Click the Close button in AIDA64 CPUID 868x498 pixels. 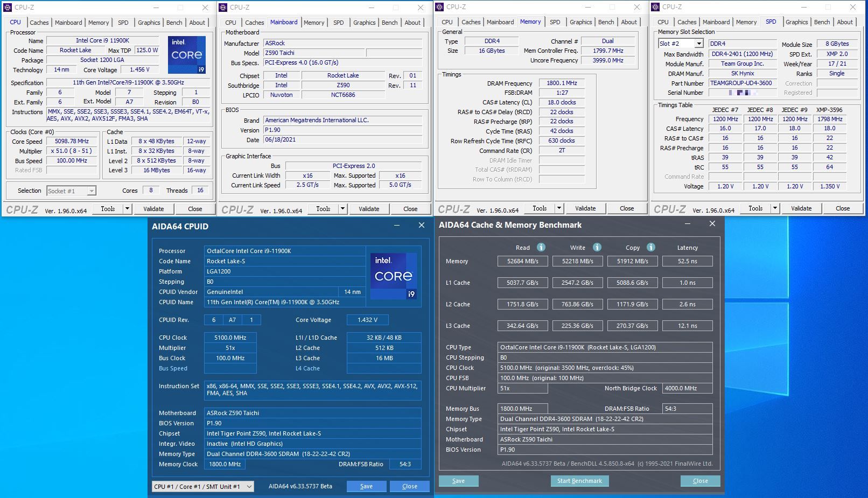[409, 486]
